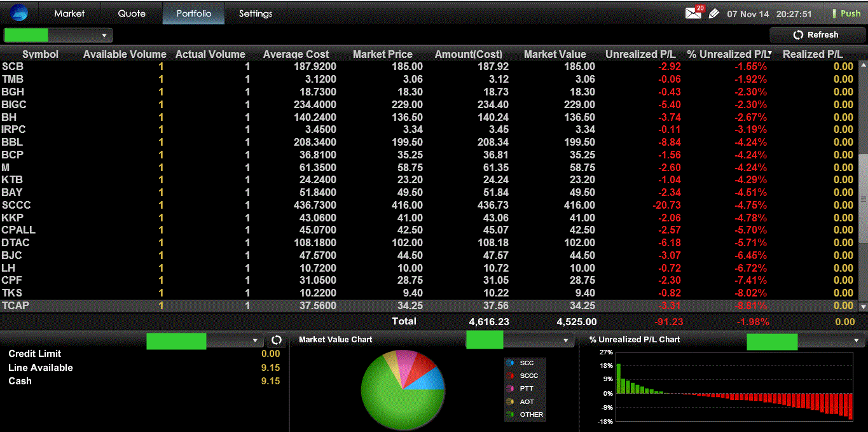868x432 pixels.
Task: Select the SCB row symbol
Action: pos(13,66)
